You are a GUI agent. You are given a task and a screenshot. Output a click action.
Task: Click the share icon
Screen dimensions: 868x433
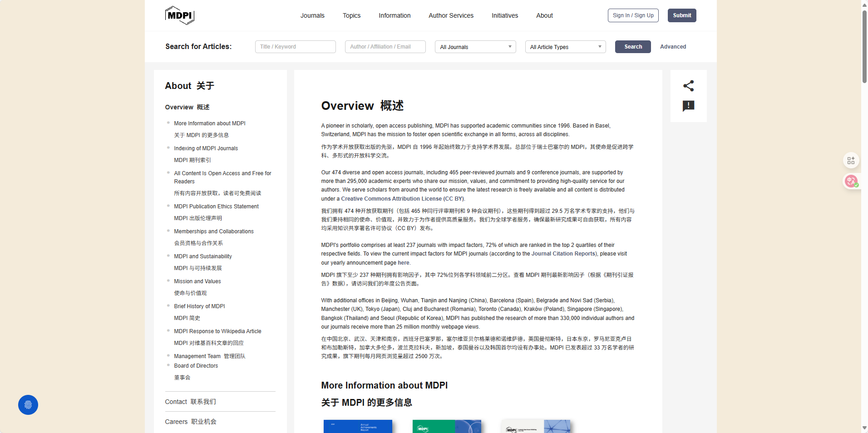(x=688, y=86)
